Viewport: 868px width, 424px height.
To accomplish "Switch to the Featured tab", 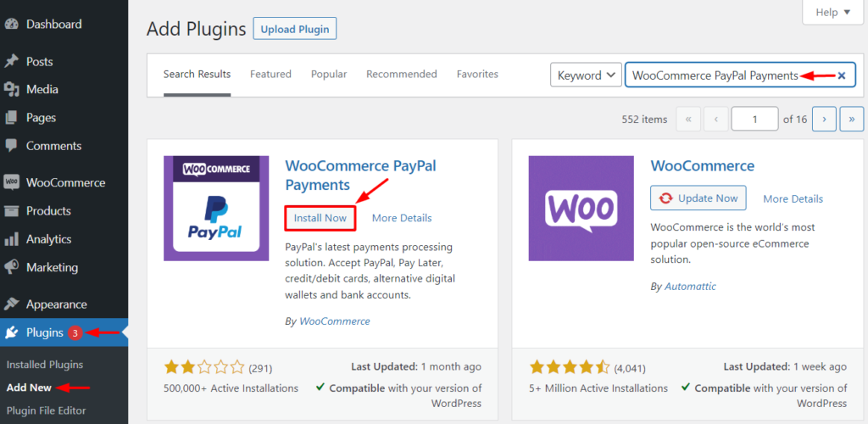I will [270, 74].
